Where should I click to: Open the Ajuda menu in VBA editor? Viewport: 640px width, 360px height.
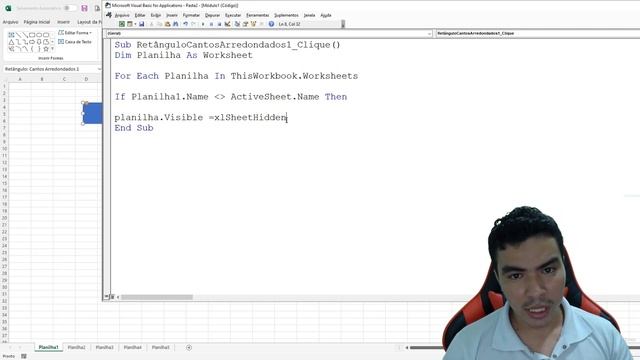click(326, 15)
